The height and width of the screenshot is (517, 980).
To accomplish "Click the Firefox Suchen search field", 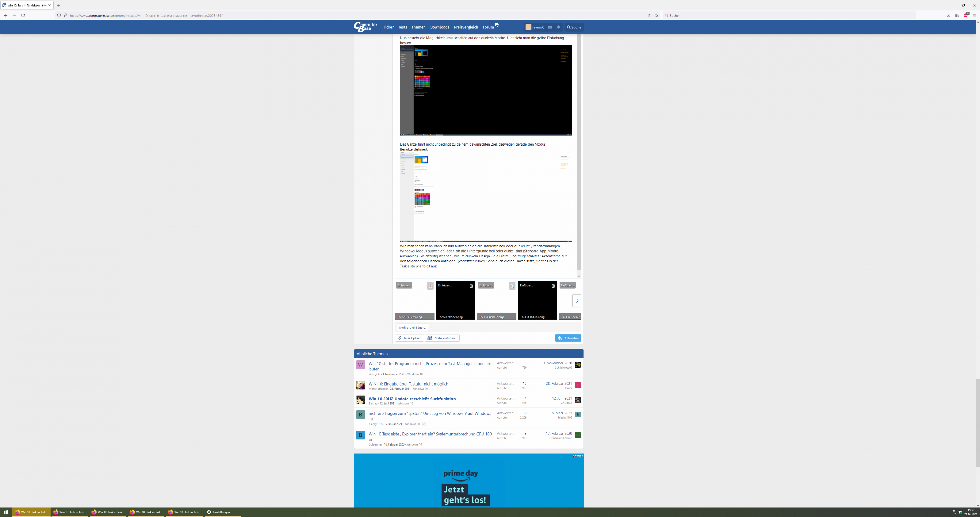I will (x=788, y=16).
